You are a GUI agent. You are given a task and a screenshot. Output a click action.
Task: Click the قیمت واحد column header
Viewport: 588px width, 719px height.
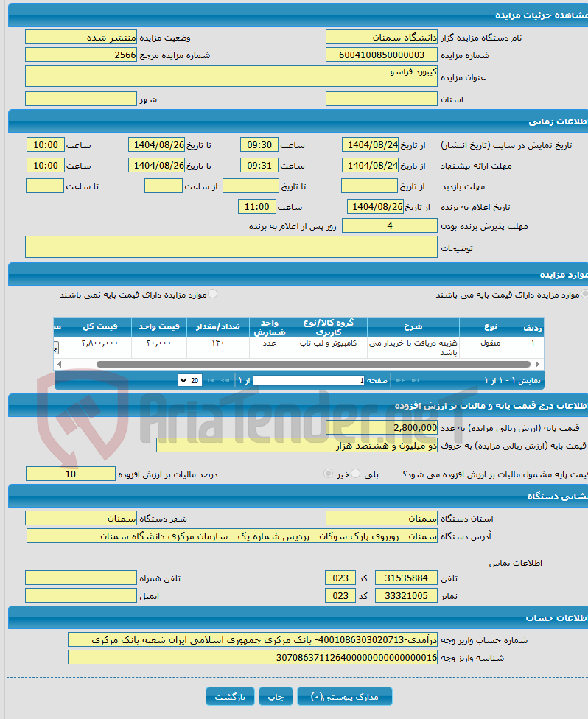(x=158, y=327)
